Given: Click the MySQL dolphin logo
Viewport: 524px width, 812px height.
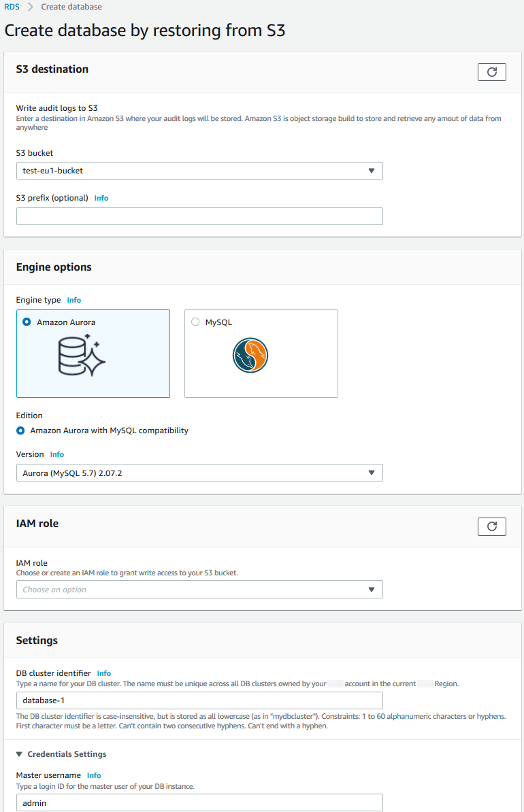Looking at the screenshot, I should (250, 355).
